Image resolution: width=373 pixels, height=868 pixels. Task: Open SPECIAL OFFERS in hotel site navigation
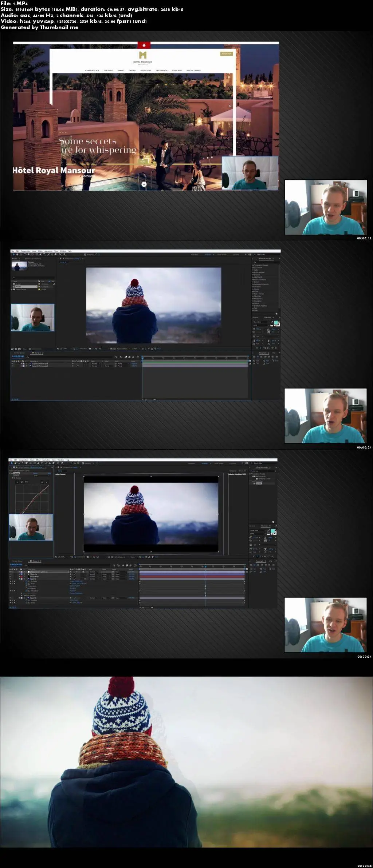193,70
